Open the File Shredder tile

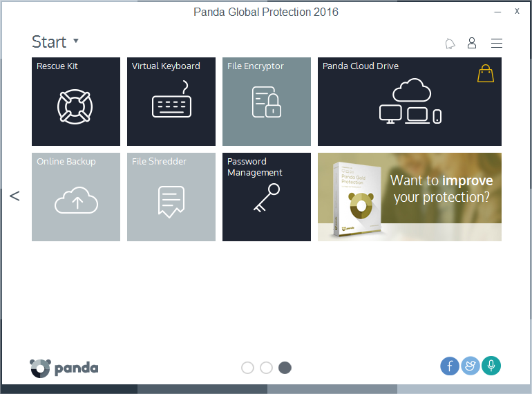coord(171,197)
